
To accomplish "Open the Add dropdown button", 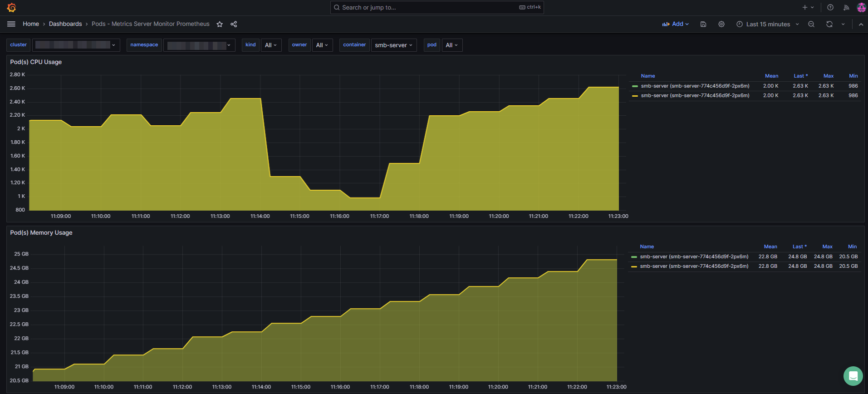I will point(676,24).
